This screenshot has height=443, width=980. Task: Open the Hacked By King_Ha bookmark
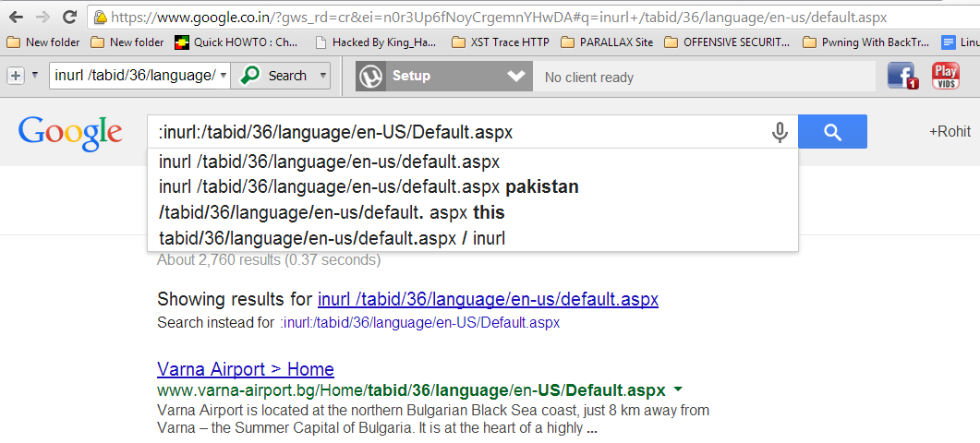[x=376, y=42]
